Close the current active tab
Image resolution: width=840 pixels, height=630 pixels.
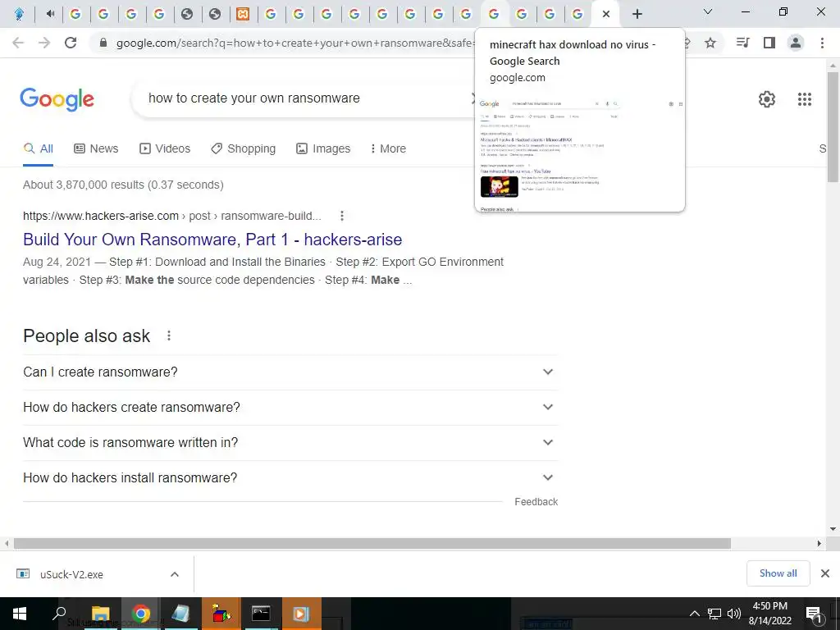[606, 14]
